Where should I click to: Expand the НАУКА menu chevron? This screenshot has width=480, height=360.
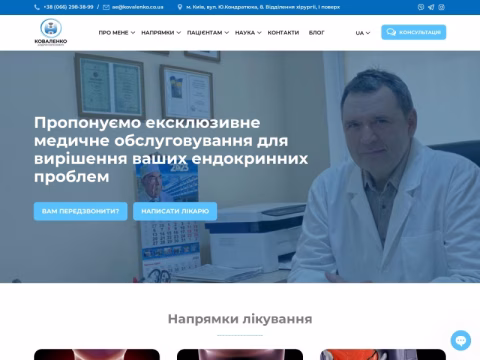click(x=259, y=33)
